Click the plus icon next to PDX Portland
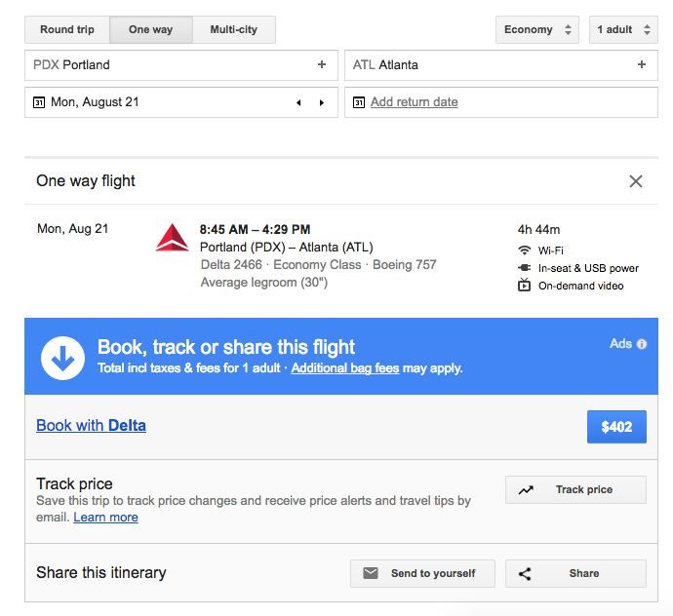Viewport: 673px width, 616px height. coord(322,65)
